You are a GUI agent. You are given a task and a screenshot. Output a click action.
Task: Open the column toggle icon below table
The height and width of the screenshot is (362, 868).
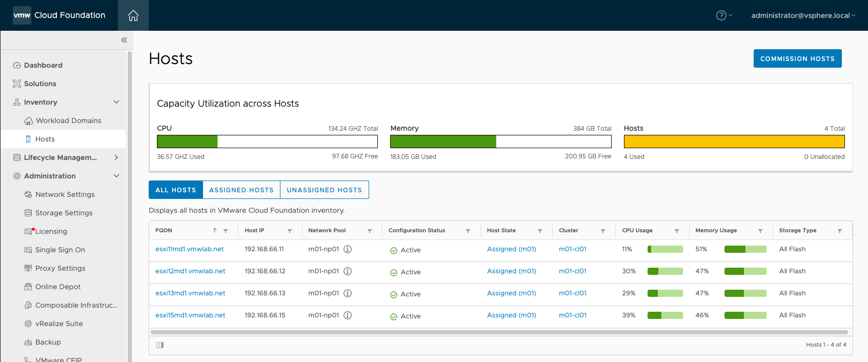coord(160,345)
